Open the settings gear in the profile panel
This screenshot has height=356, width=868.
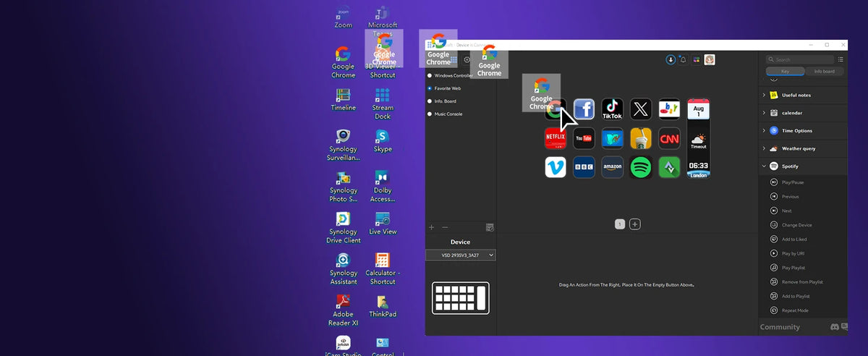[x=467, y=60]
